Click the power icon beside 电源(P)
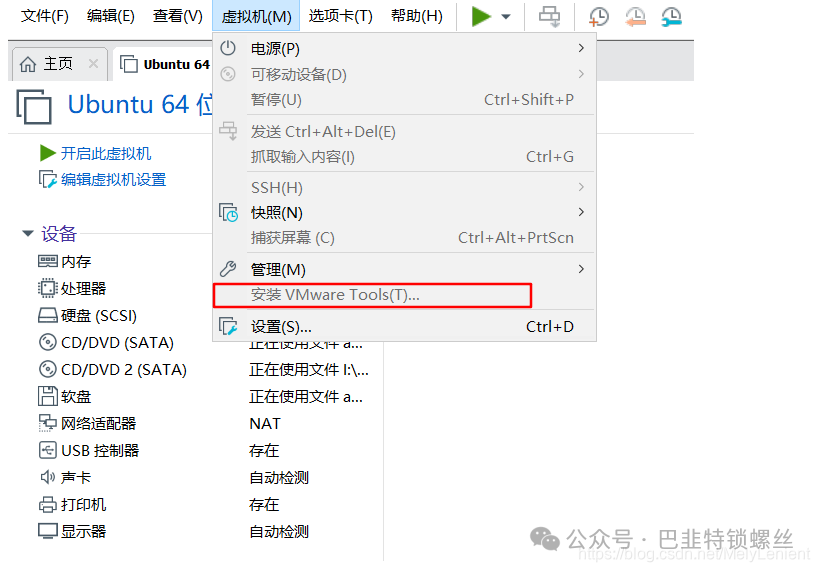Viewport: 820px width, 572px height. click(228, 48)
